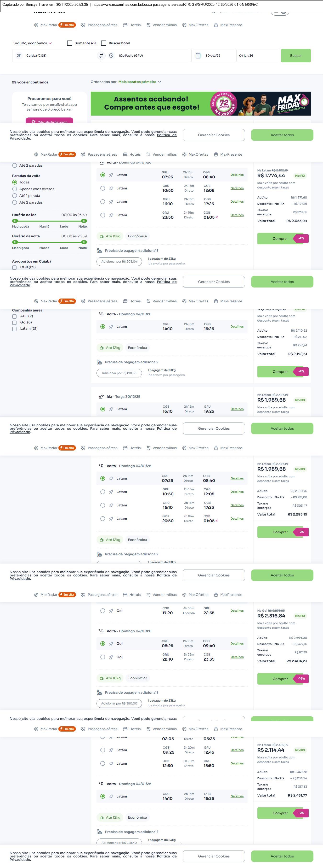The height and width of the screenshot is (868, 323).
Task: Click the airplane icon in the Cuiabá field
Action: pos(19,56)
